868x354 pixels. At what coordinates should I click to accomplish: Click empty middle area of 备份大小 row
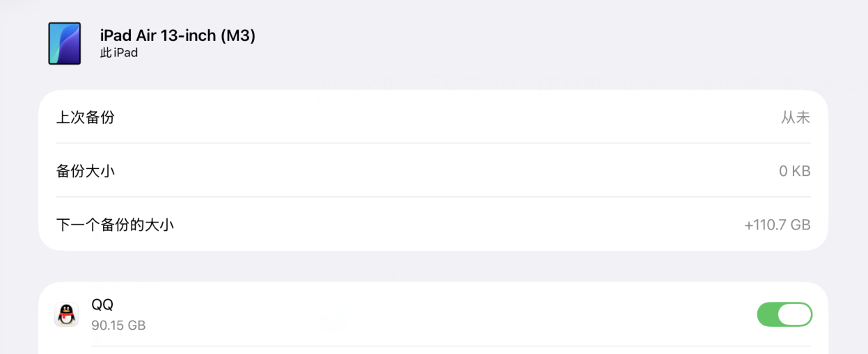[432, 171]
